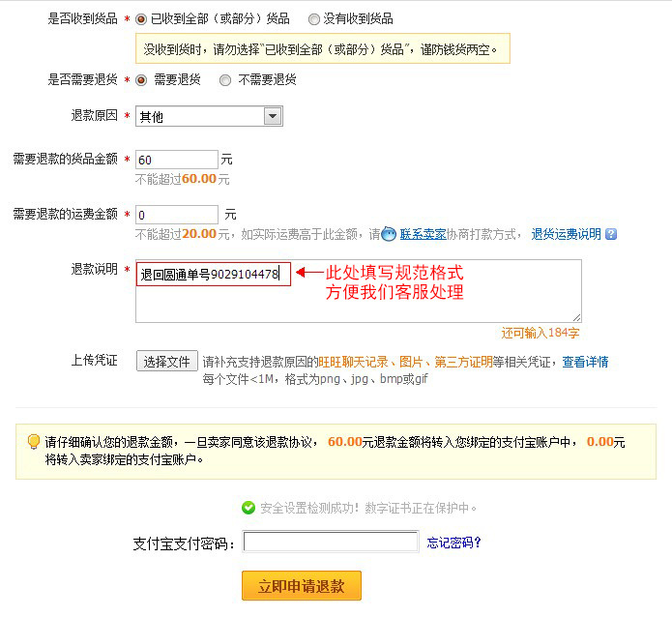Focus the 支付宝支付密码 password field
672x617 pixels.
331,542
